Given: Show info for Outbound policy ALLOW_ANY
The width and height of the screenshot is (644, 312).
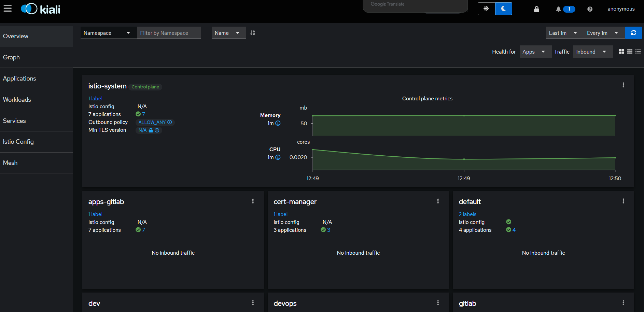Looking at the screenshot, I should 170,122.
